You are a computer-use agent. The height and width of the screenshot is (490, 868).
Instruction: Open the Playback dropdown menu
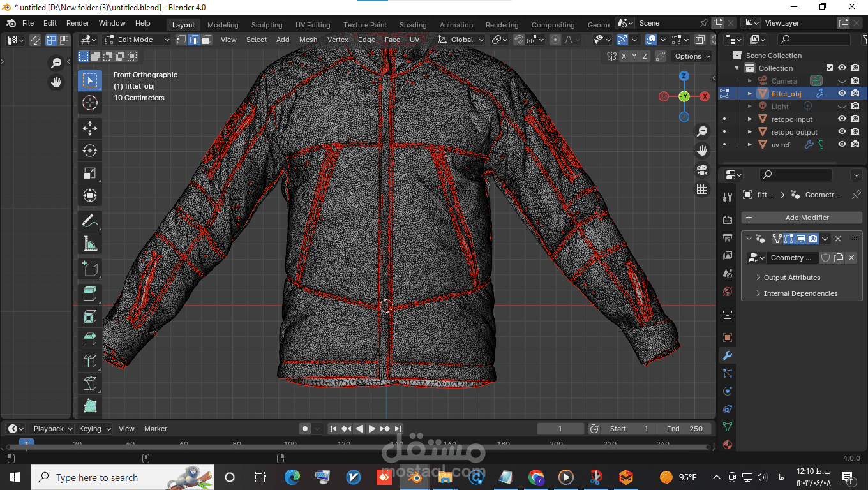pyautogui.click(x=52, y=429)
